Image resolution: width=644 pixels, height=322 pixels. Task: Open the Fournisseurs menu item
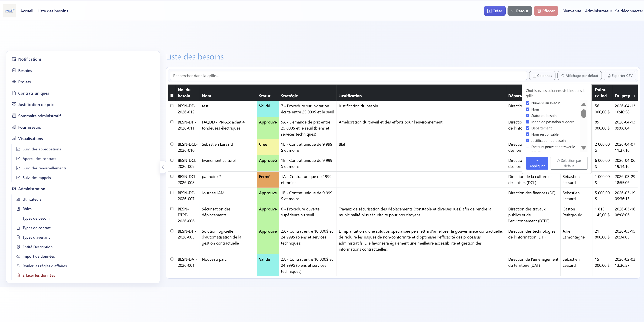(x=30, y=127)
